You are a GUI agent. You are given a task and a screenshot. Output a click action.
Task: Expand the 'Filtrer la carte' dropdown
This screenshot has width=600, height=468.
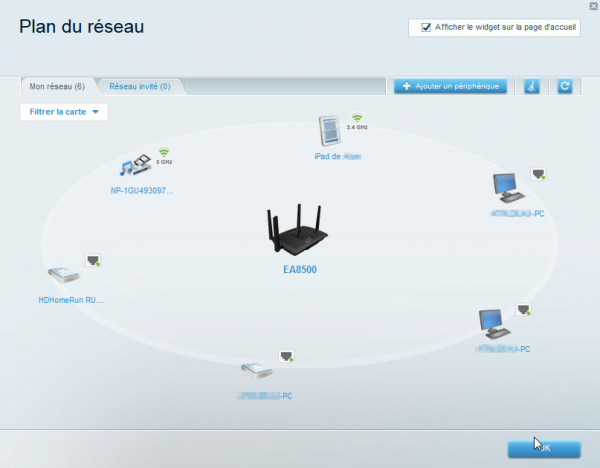click(64, 112)
